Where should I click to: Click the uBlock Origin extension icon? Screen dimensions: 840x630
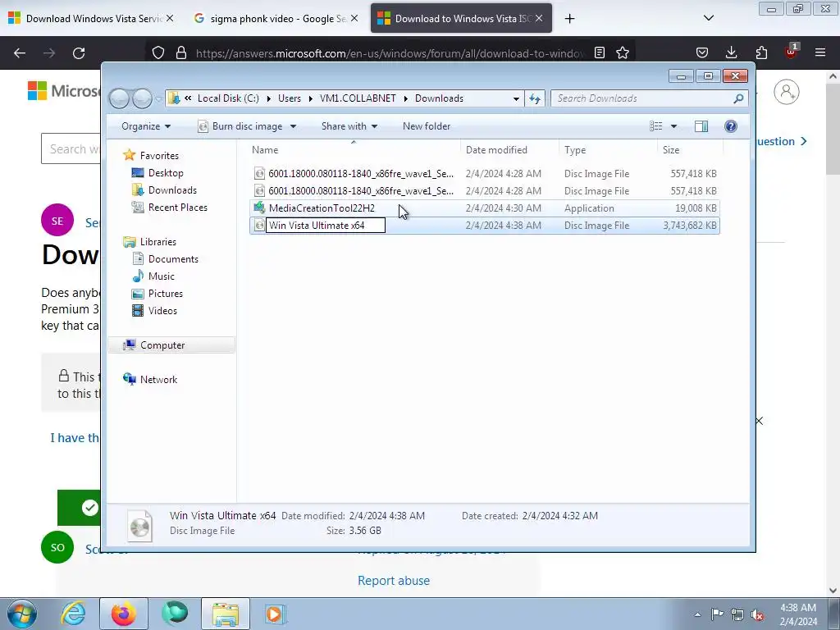point(792,52)
